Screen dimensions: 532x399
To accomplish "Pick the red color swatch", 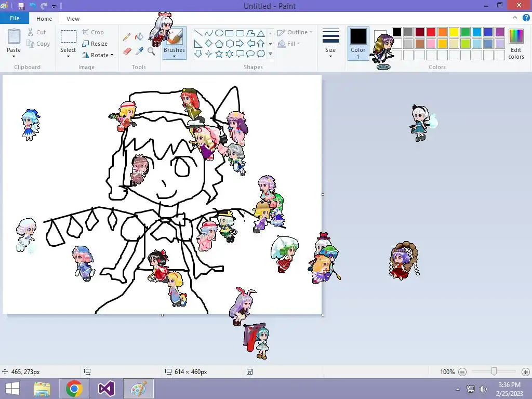I will click(x=431, y=32).
